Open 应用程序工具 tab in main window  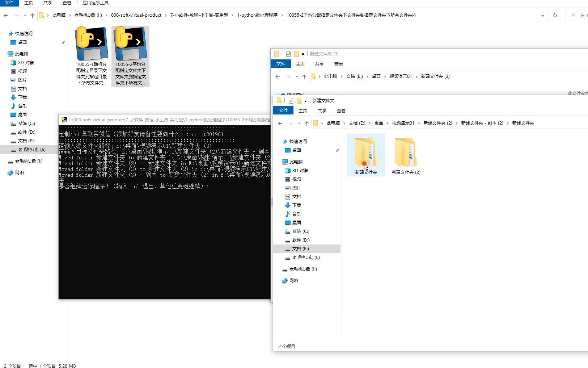(95, 3)
